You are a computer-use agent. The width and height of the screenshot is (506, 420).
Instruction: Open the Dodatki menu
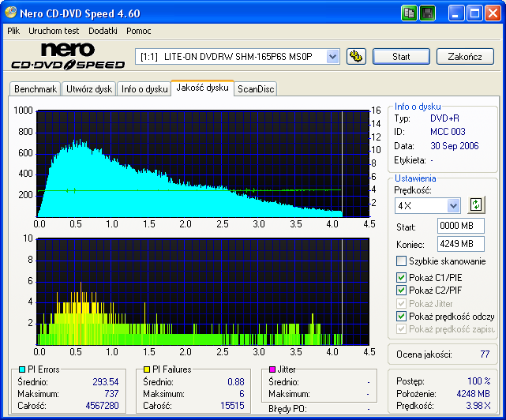tap(103, 31)
